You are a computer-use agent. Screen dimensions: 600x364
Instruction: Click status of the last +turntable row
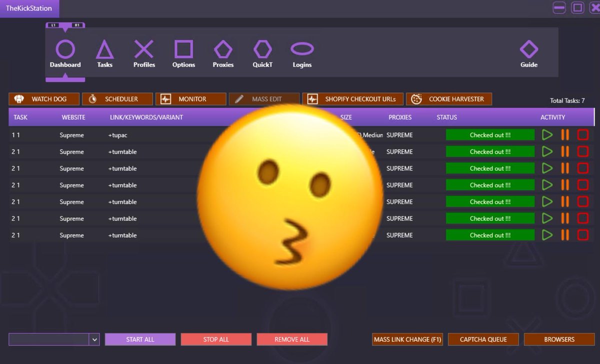pos(490,235)
